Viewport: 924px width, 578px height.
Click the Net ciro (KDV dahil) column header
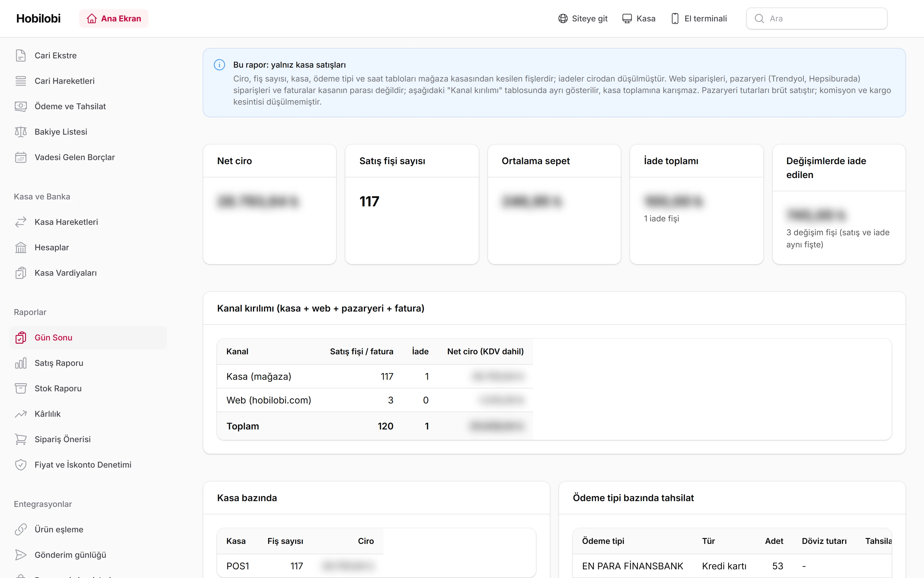485,351
